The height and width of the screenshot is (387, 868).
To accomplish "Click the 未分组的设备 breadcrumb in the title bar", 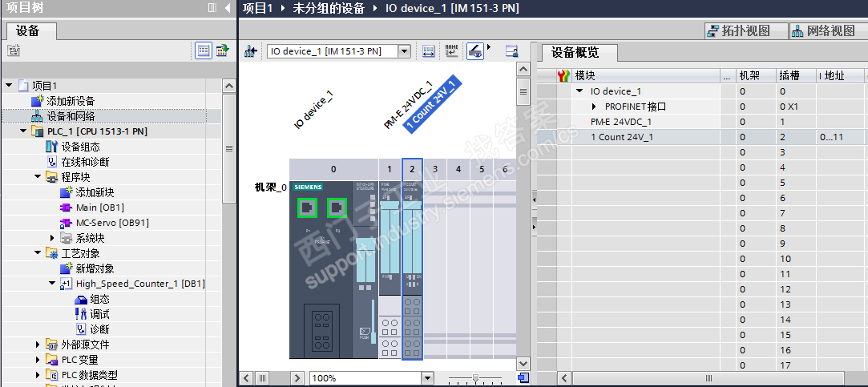I will [329, 8].
